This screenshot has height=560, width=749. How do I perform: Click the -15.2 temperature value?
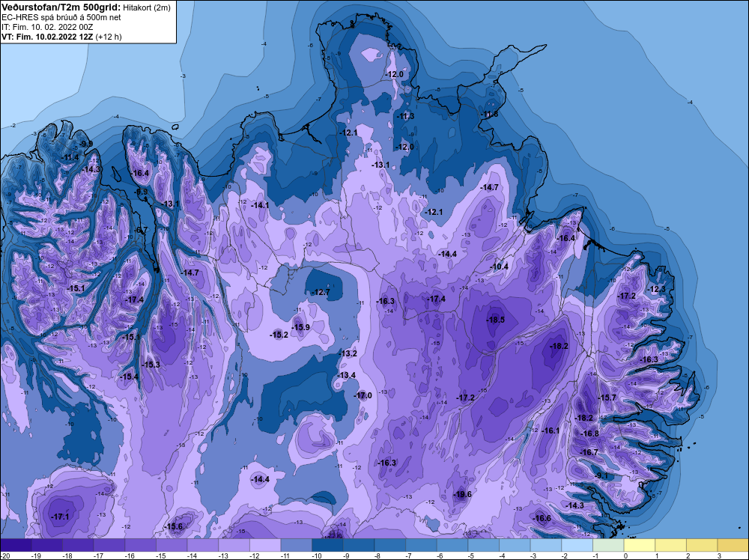(279, 335)
